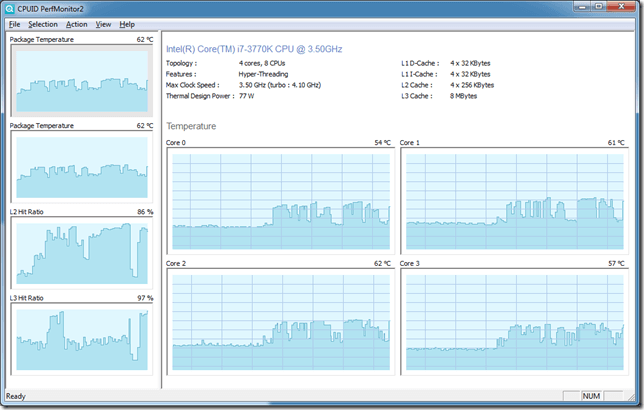Click the '3.50 GHz (turbo : 4.10 GHz)' value
The width and height of the screenshot is (644, 410).
tap(280, 85)
